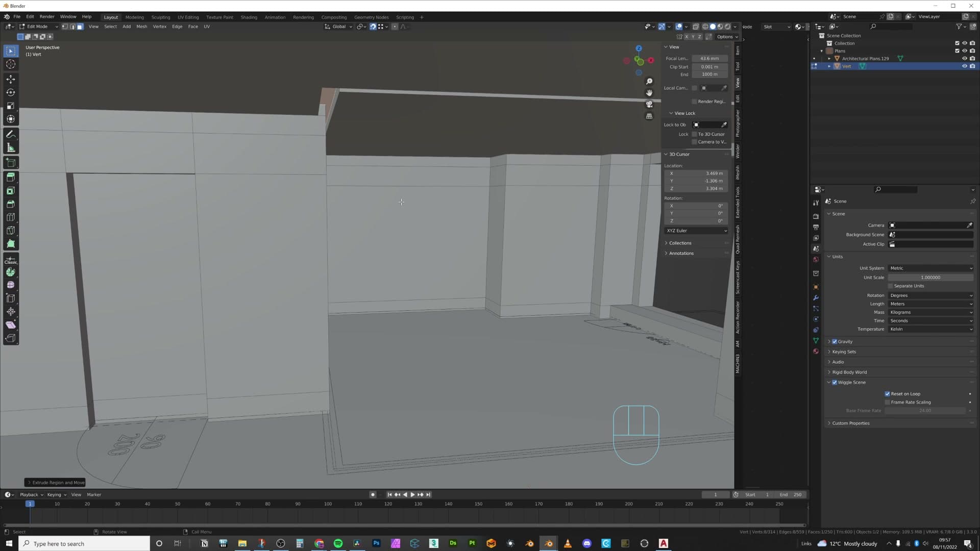This screenshot has width=980, height=551.
Task: Open the Edit Mode dropdown
Action: click(x=39, y=27)
